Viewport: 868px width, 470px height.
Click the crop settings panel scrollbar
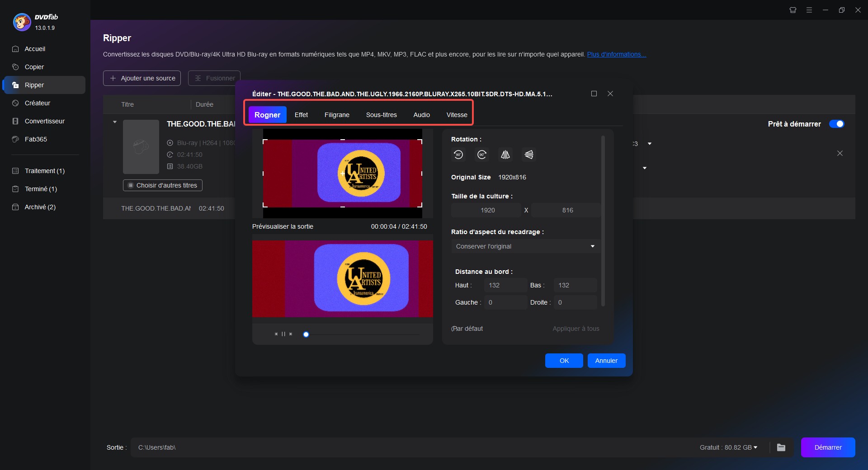pos(603,221)
